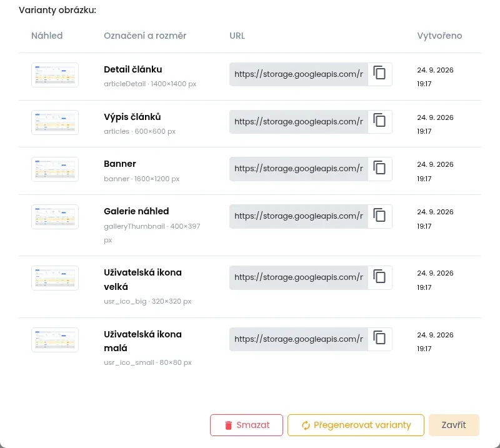500x448 pixels.
Task: Select the Výpis článků URL field
Action: tap(299, 122)
